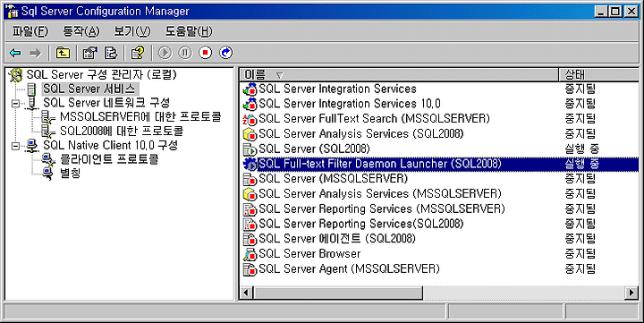Select SQL Server (SQL2008) service row
Screen dimensions: 644x323
coord(440,149)
